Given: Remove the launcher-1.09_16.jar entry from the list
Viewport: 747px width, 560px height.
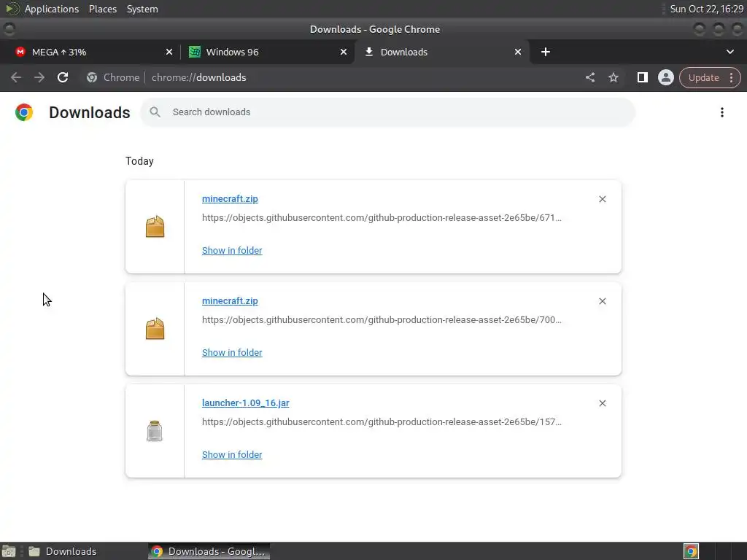Looking at the screenshot, I should 603,403.
